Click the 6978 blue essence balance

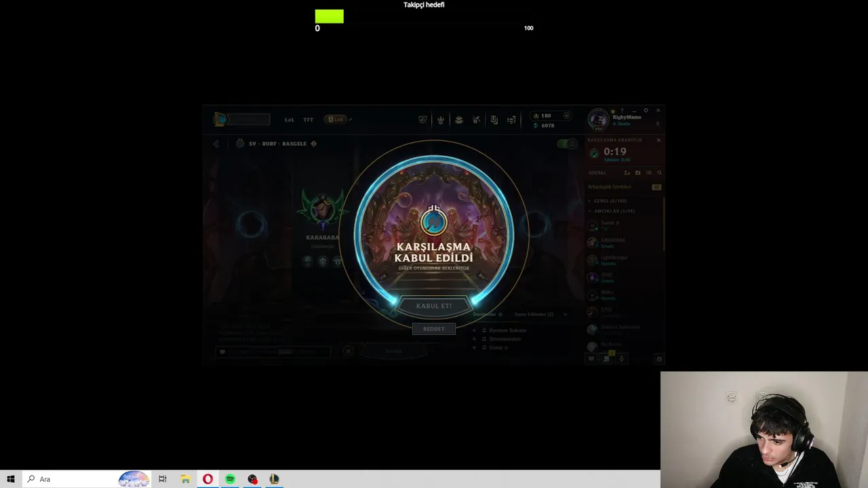[x=545, y=125]
